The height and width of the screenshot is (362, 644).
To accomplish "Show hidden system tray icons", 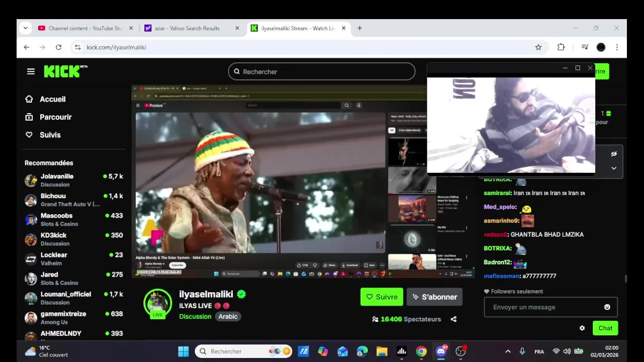I will pos(508,351).
